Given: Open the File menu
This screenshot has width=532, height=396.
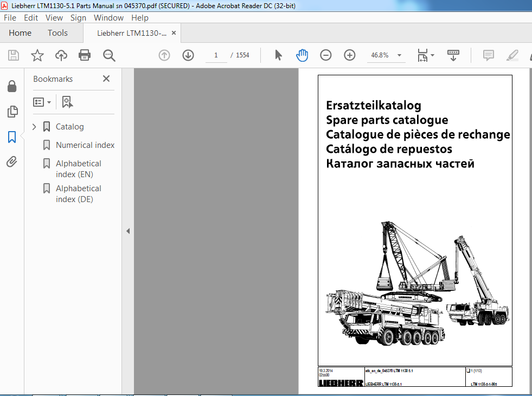Looking at the screenshot, I should point(10,18).
